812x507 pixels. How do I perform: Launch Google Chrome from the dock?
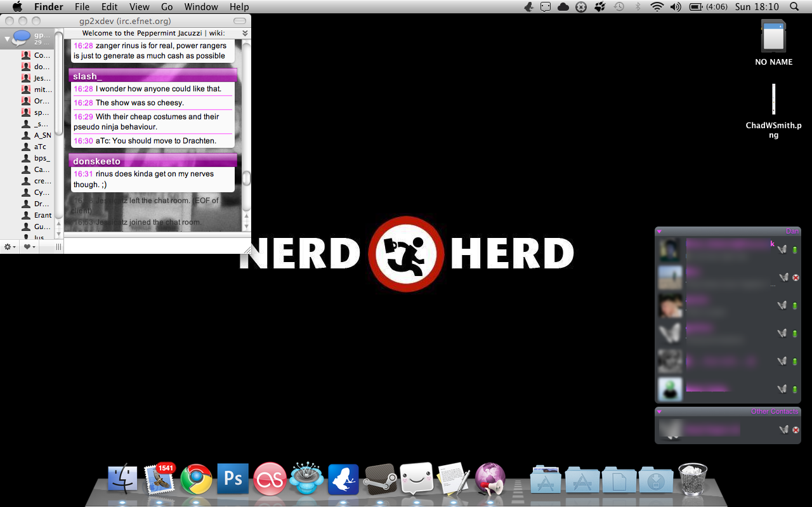pyautogui.click(x=196, y=478)
